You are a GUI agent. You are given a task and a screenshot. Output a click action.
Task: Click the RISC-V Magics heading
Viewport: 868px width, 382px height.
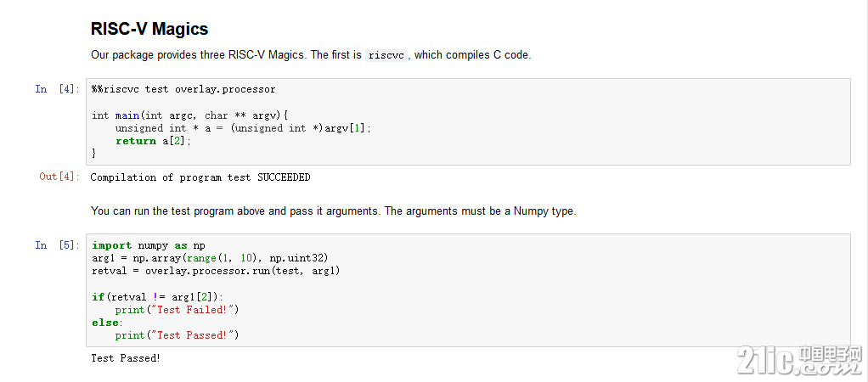pyautogui.click(x=149, y=29)
